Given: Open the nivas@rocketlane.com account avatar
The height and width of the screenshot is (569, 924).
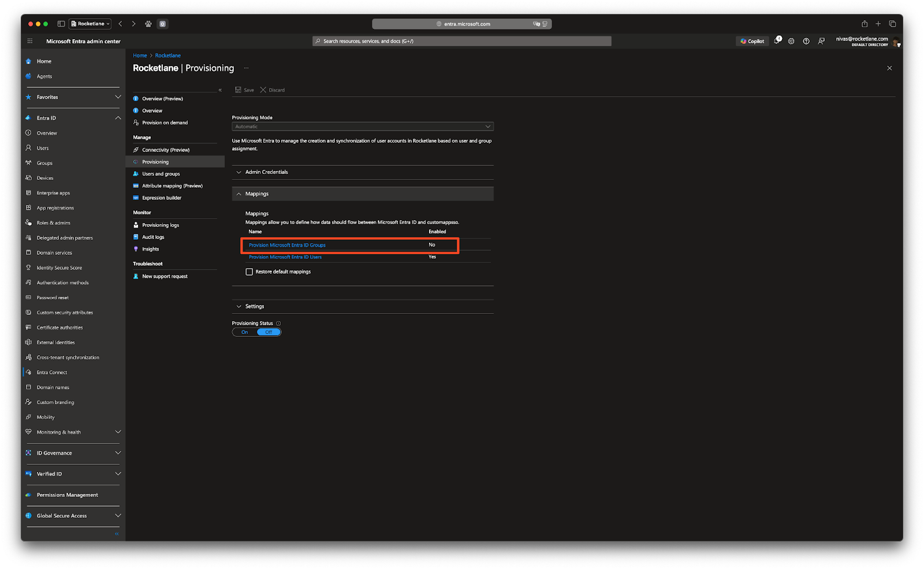Looking at the screenshot, I should coord(896,42).
